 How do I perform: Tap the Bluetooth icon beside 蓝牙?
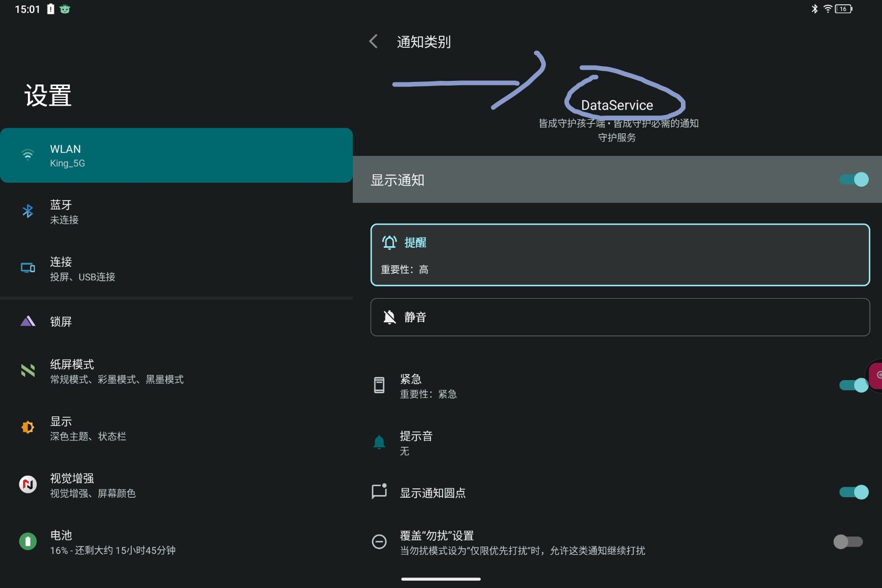coord(28,211)
